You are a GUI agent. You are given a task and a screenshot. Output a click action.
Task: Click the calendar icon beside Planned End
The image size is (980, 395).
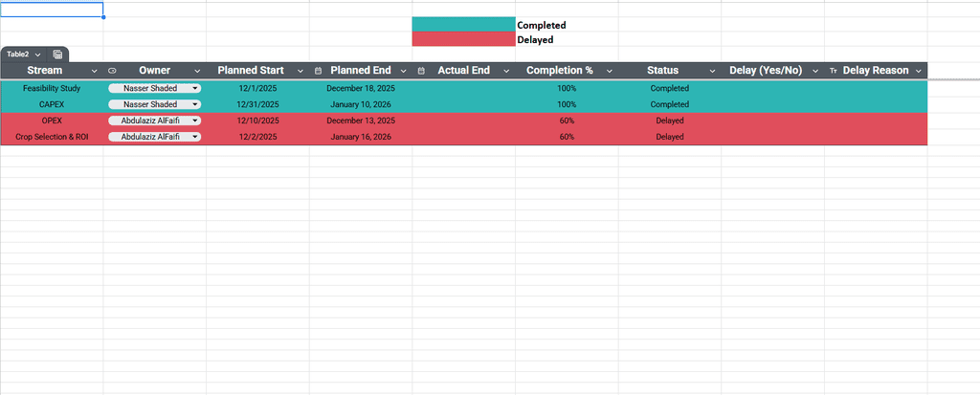click(x=318, y=71)
